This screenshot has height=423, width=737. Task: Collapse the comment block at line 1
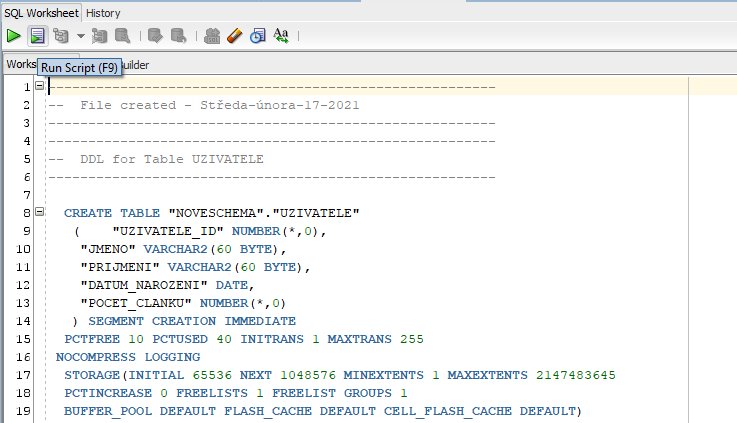(39, 86)
